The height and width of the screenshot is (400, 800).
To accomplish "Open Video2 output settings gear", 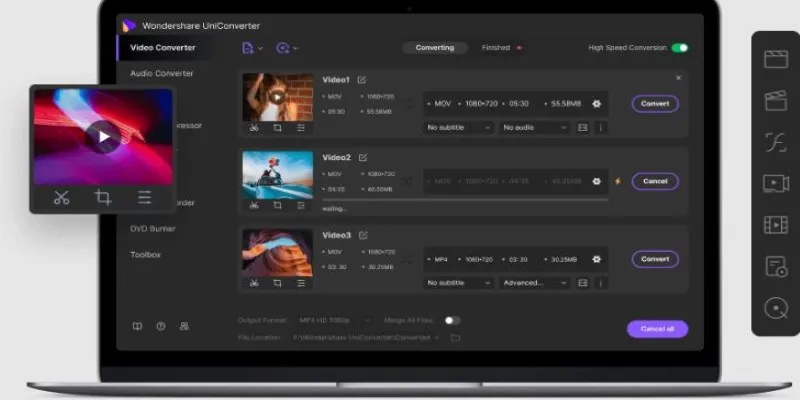I will [596, 181].
